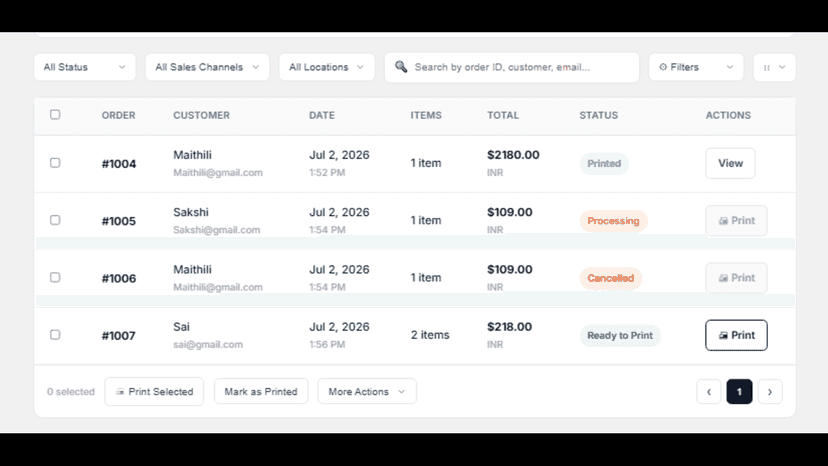Click the 1:56 PM timestamp

click(327, 344)
